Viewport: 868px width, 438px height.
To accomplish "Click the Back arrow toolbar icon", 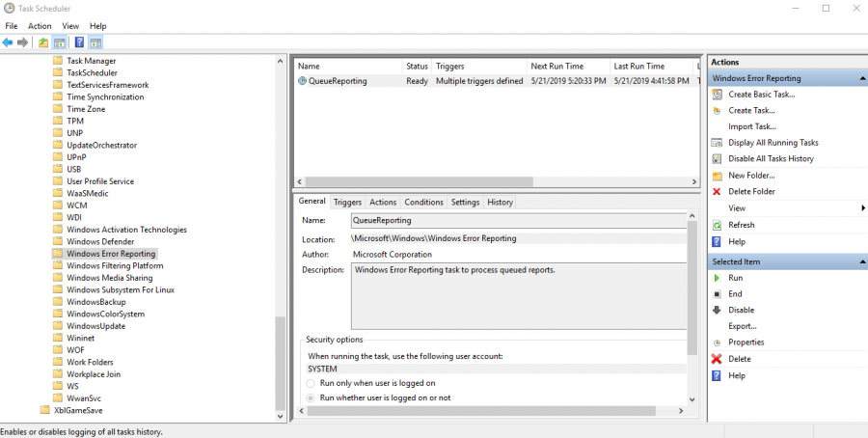I will click(7, 42).
